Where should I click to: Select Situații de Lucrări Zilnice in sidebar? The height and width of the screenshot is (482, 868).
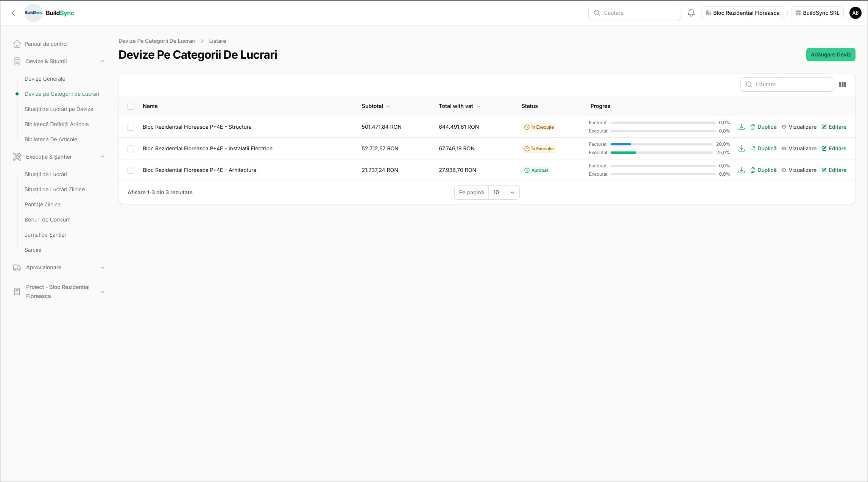pyautogui.click(x=55, y=189)
